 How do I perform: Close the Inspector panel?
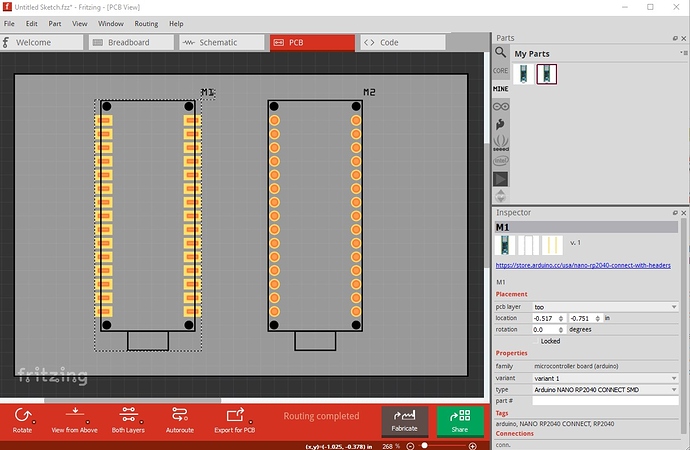point(684,213)
